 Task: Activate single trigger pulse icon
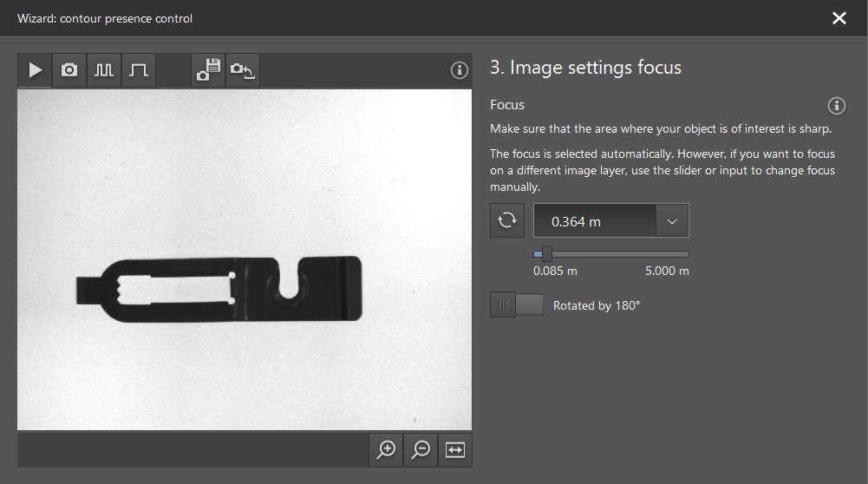tap(139, 70)
